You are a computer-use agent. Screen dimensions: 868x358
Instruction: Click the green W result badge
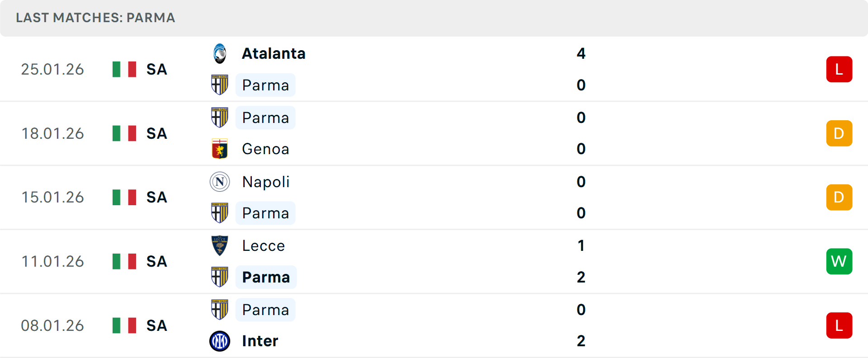(x=839, y=261)
